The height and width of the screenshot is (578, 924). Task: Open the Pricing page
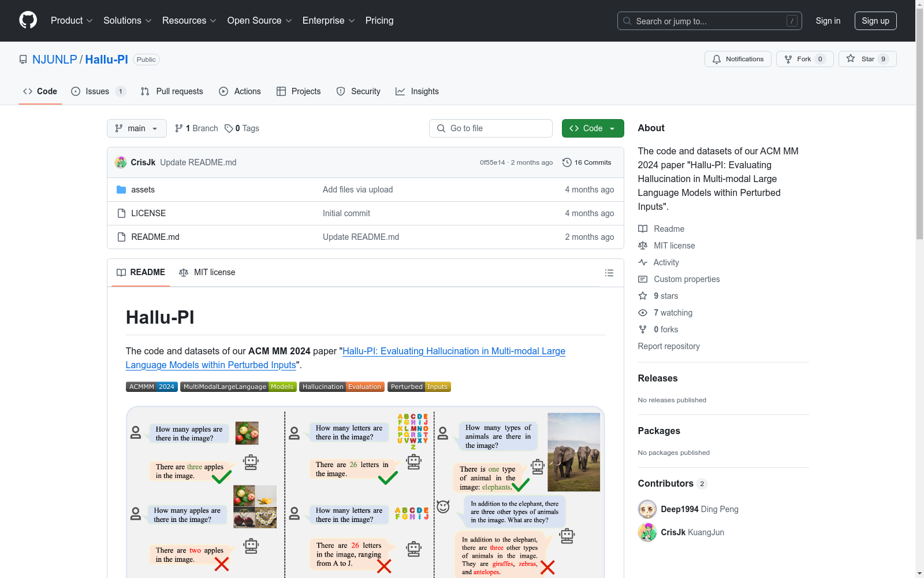[379, 20]
